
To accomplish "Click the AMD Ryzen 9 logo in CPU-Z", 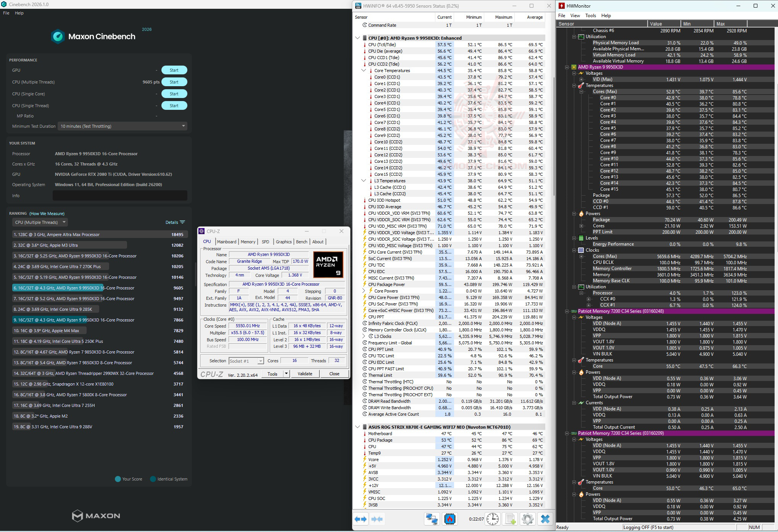I will tap(328, 264).
